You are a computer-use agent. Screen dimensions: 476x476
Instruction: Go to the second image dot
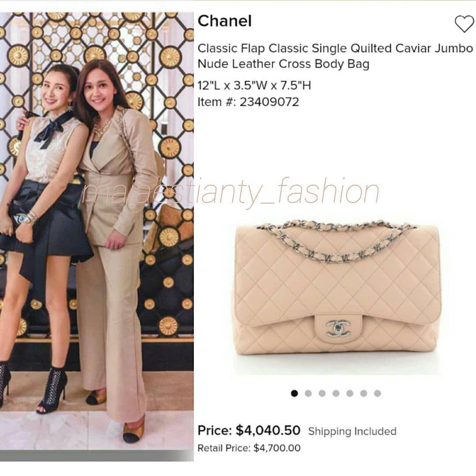click(x=308, y=394)
